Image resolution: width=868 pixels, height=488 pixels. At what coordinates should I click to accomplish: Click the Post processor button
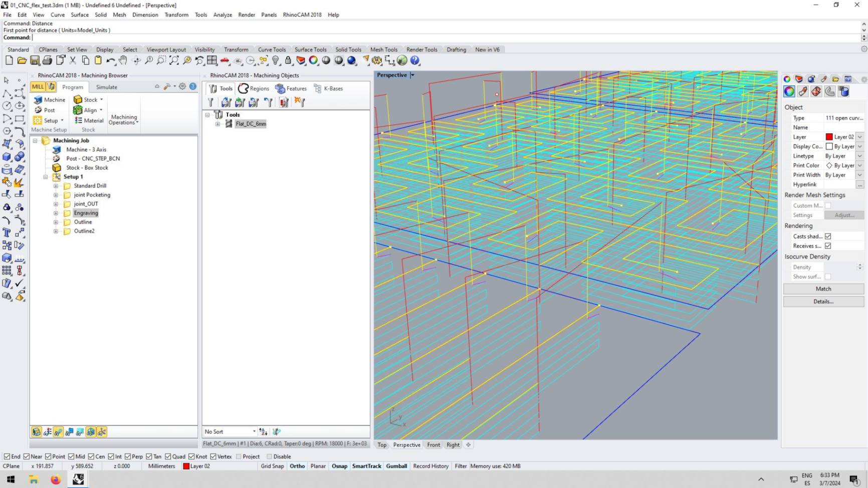[44, 110]
